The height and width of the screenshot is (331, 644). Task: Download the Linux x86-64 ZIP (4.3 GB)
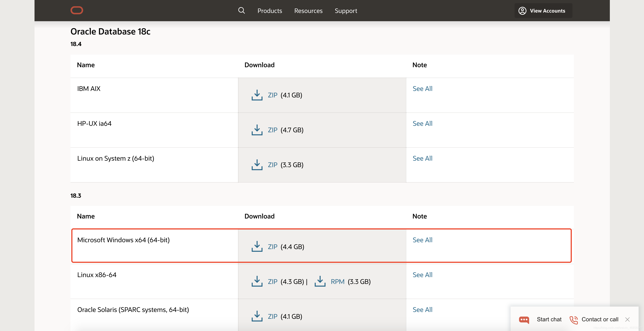point(273,282)
